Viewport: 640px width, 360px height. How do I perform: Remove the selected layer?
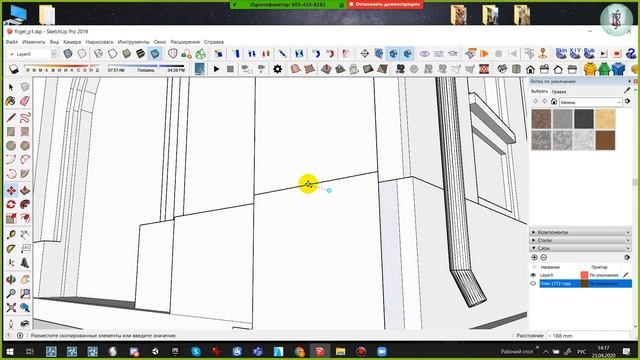point(544,257)
